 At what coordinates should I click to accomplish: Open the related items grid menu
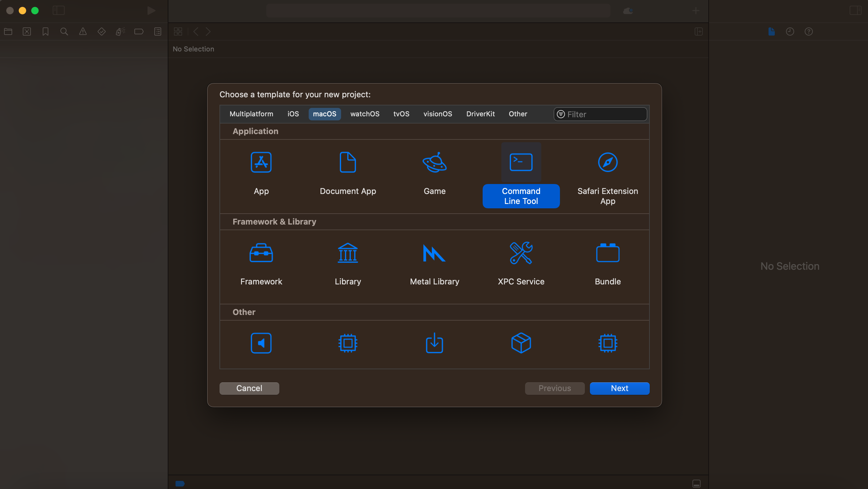click(178, 31)
